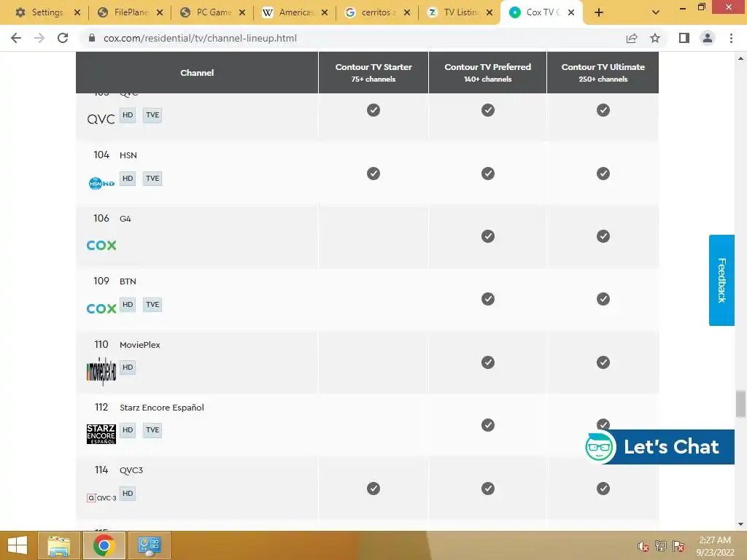The height and width of the screenshot is (560, 747).
Task: Click BTN checkmark under Contour TV Ultimate
Action: coord(603,299)
